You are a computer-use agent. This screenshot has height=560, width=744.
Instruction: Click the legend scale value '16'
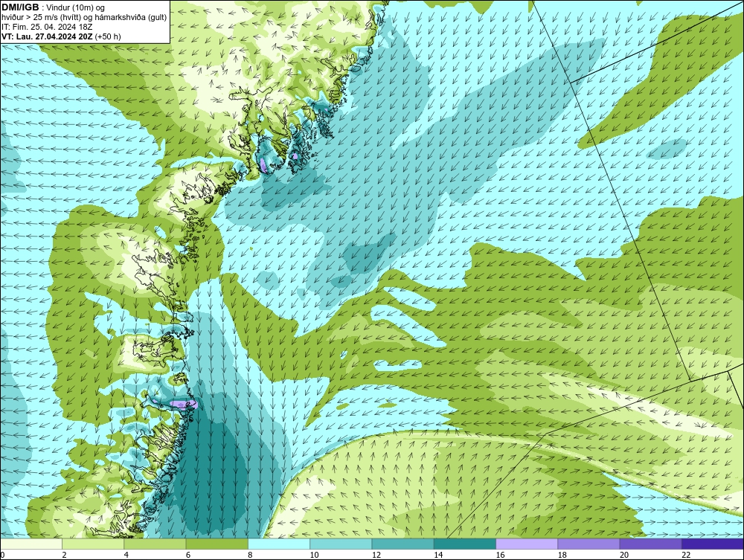coord(500,555)
